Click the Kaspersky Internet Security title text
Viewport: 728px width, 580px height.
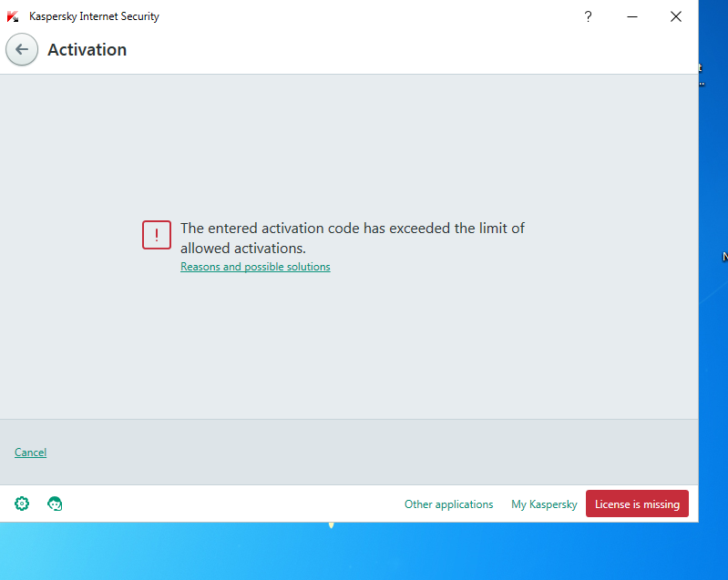(x=94, y=16)
